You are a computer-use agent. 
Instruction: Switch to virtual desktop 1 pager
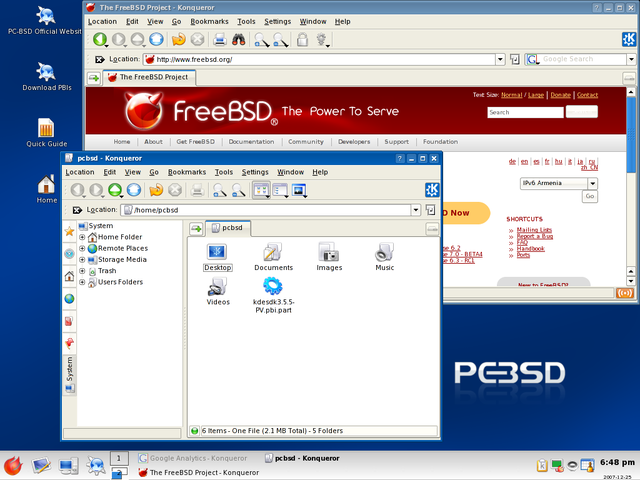point(119,458)
